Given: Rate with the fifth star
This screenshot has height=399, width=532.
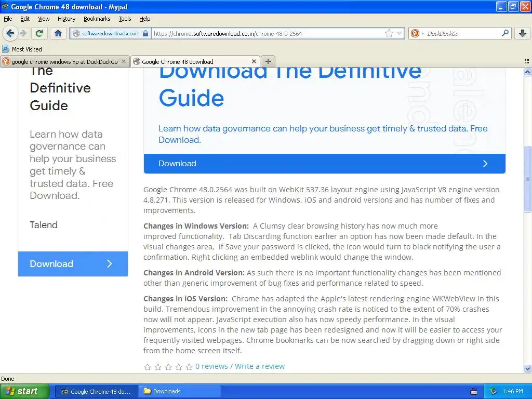Looking at the screenshot, I should 189,367.
